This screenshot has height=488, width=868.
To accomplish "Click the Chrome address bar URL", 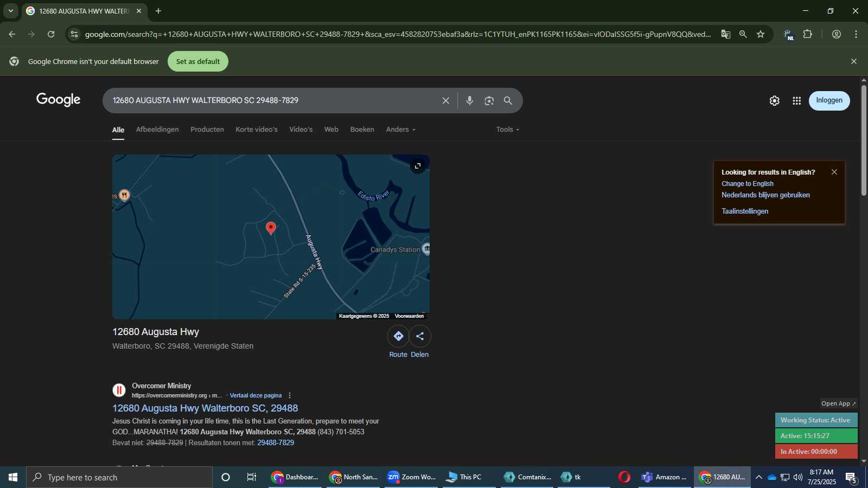I will coord(398,34).
